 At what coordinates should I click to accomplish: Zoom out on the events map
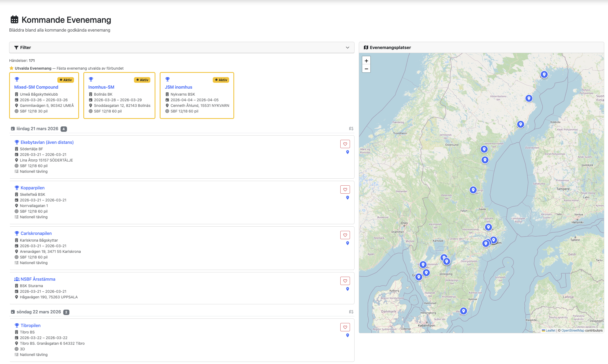[x=366, y=69]
